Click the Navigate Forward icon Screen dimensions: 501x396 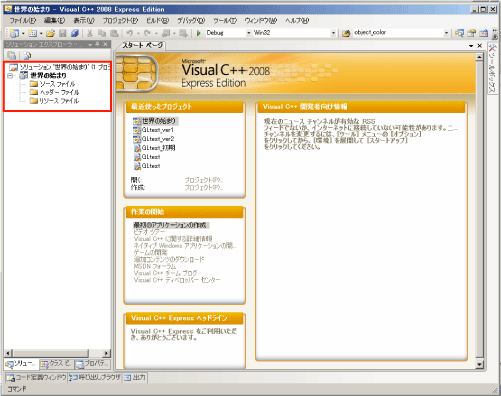183,33
